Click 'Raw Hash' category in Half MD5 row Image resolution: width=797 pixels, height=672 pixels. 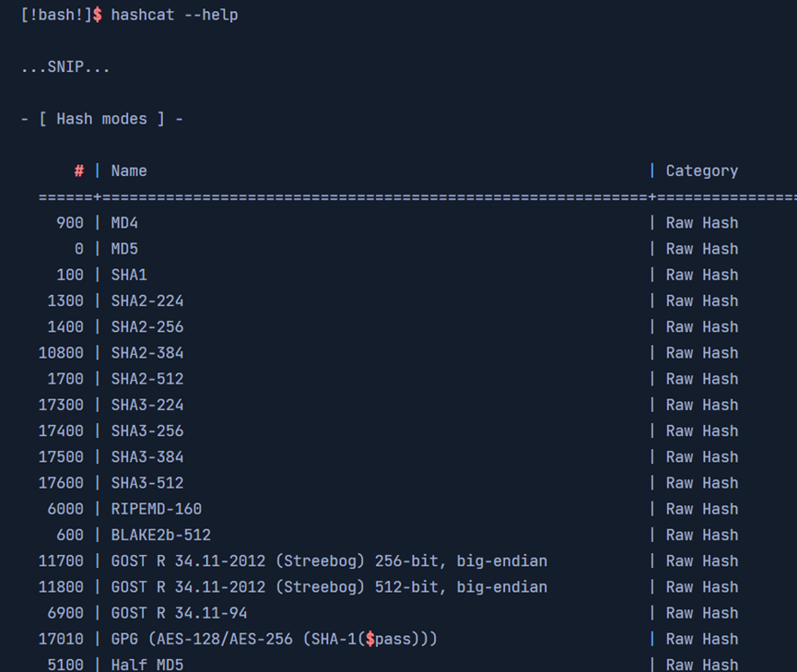pos(702,665)
